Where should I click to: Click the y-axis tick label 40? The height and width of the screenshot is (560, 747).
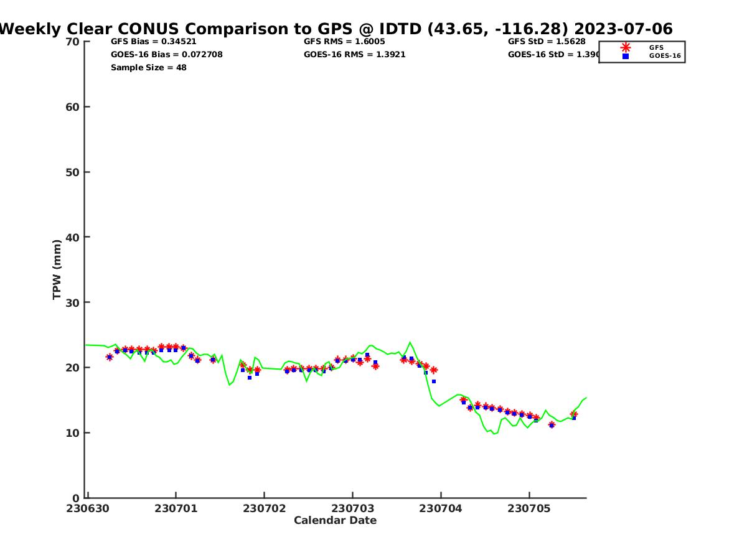tap(72, 237)
